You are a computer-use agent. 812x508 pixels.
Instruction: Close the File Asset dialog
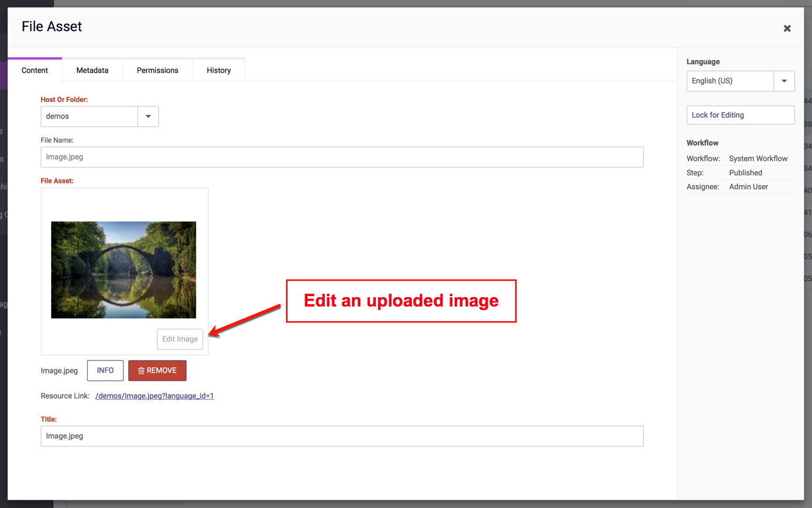click(787, 28)
